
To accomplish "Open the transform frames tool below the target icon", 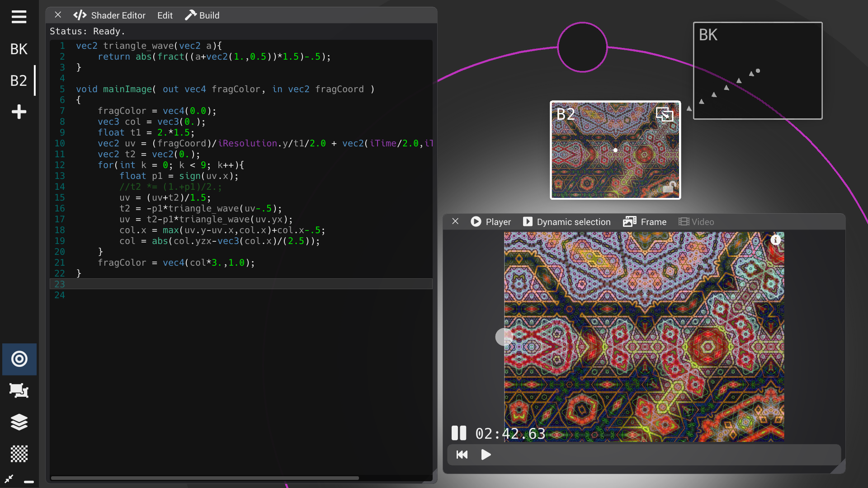I will point(19,391).
